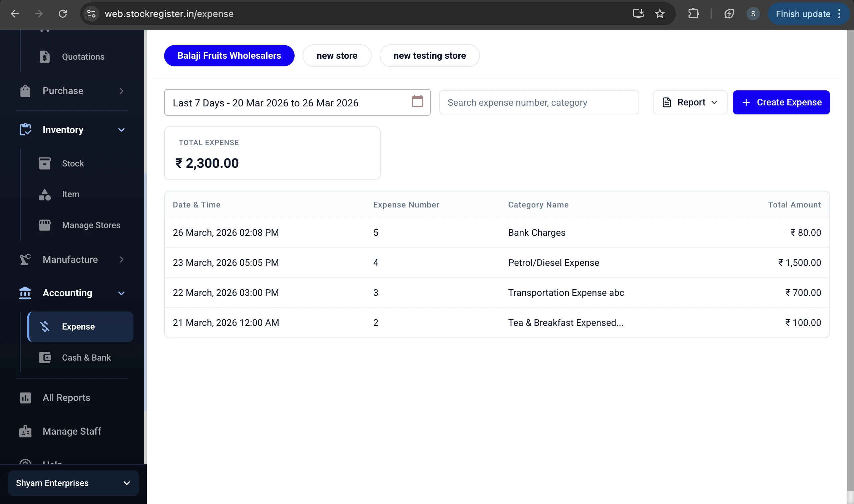The width and height of the screenshot is (854, 504).
Task: Open the Report dropdown
Action: point(690,102)
